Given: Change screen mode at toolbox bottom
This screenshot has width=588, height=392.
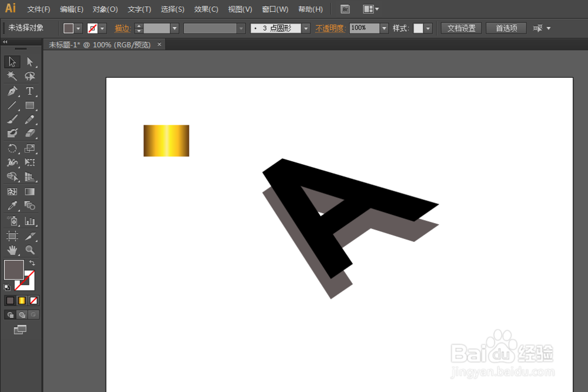Looking at the screenshot, I should pyautogui.click(x=20, y=330).
